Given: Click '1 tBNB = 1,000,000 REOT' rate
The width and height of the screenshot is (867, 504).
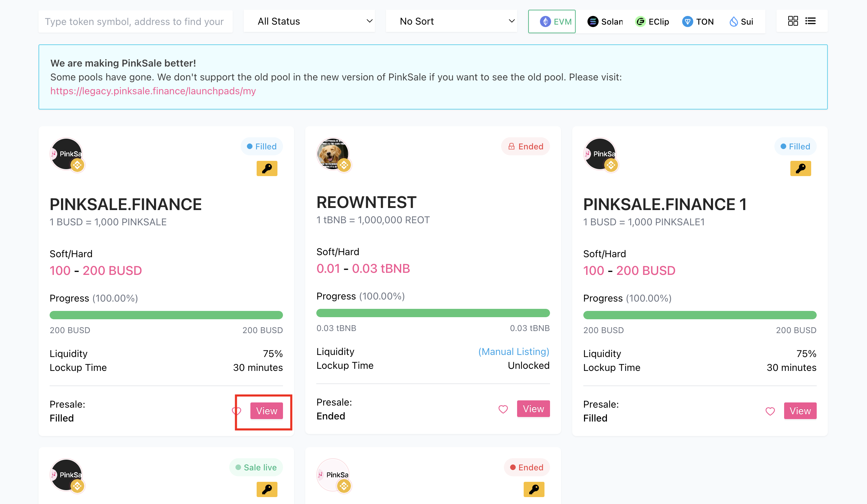Looking at the screenshot, I should coord(373,220).
